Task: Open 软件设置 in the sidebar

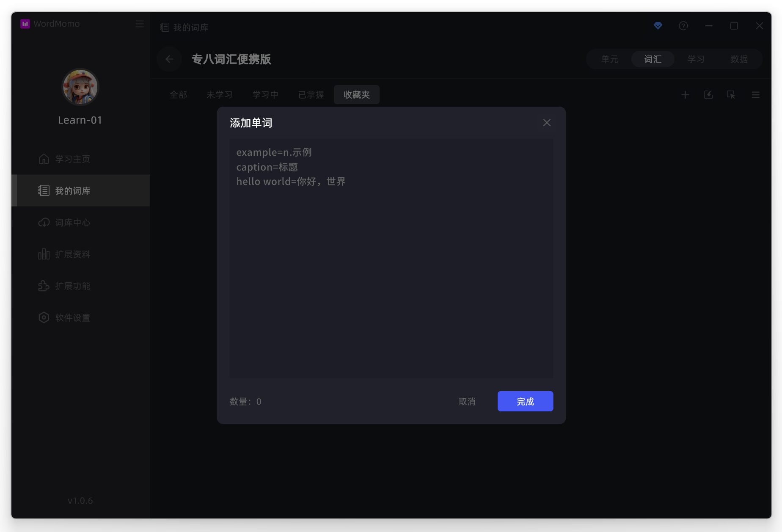Action: (72, 318)
